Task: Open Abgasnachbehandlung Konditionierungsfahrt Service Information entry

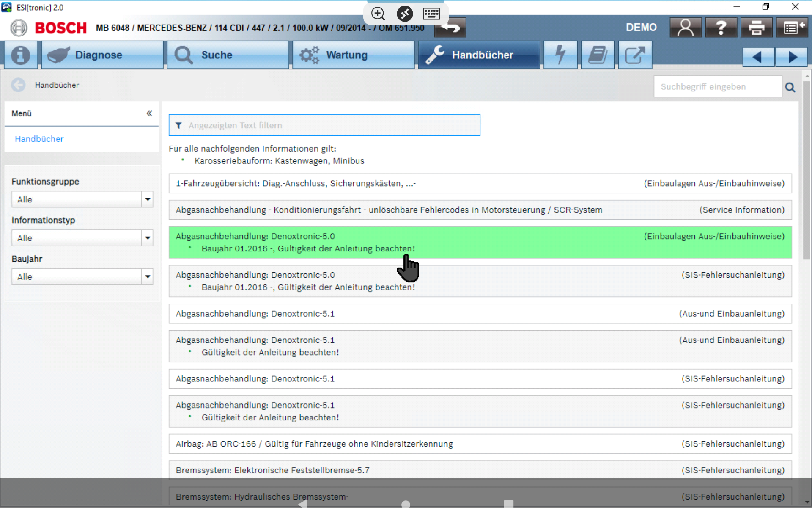Action: (x=480, y=210)
